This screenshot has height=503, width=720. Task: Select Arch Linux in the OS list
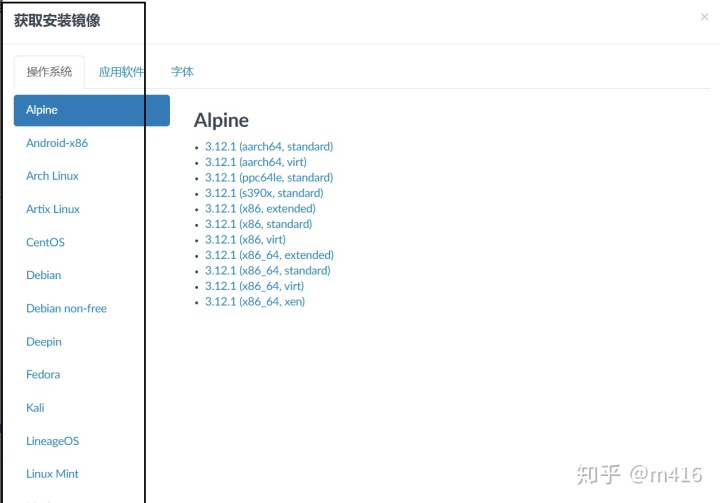click(52, 176)
